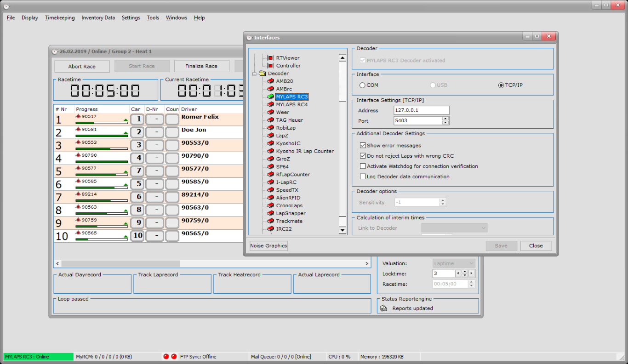Click the red icon beside TAG Heuer decoder

(x=271, y=120)
